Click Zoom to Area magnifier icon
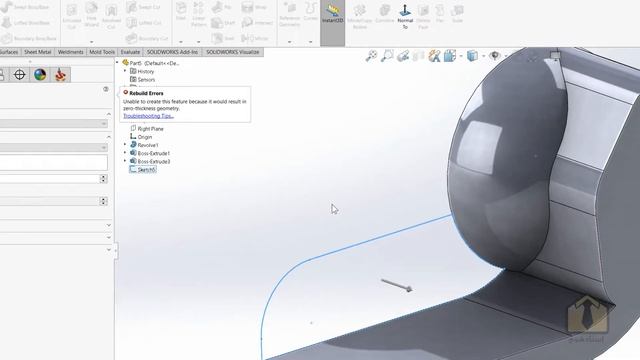Viewport: 640px width, 360px height. (x=387, y=56)
